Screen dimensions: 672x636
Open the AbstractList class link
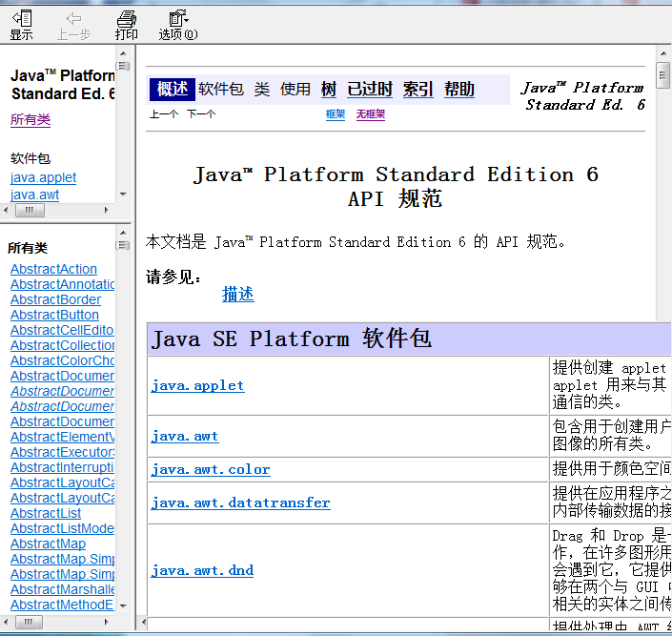[x=46, y=513]
